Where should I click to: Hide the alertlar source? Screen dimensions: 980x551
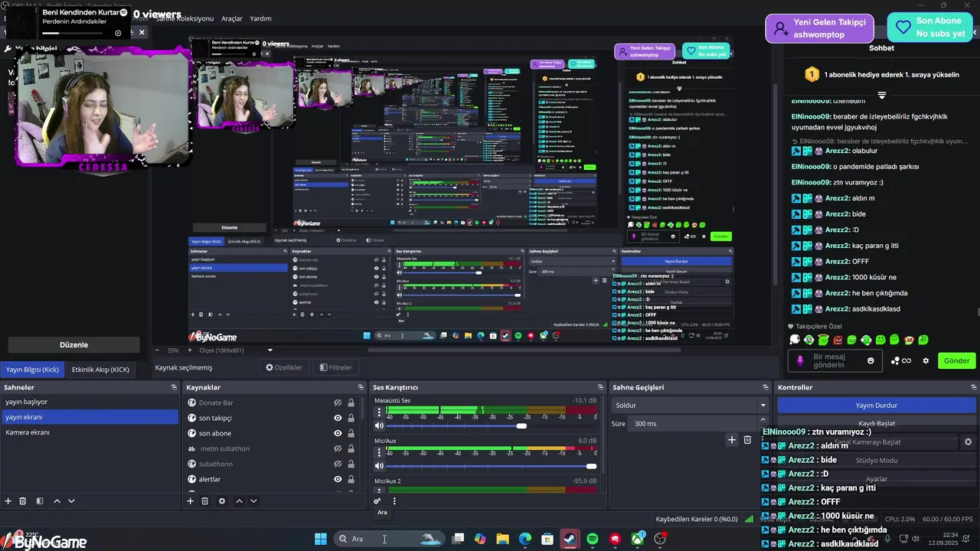point(338,479)
